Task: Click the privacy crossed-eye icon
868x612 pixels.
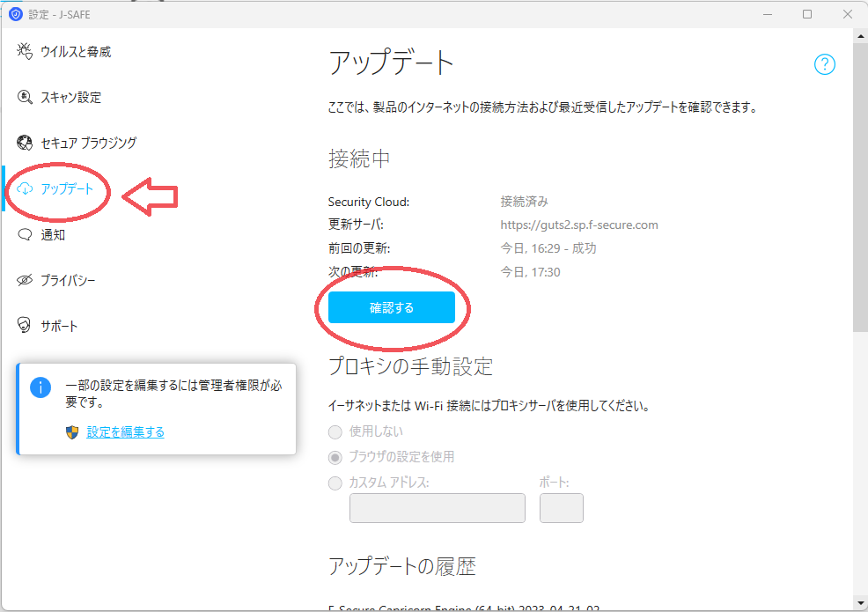Action: pyautogui.click(x=25, y=280)
